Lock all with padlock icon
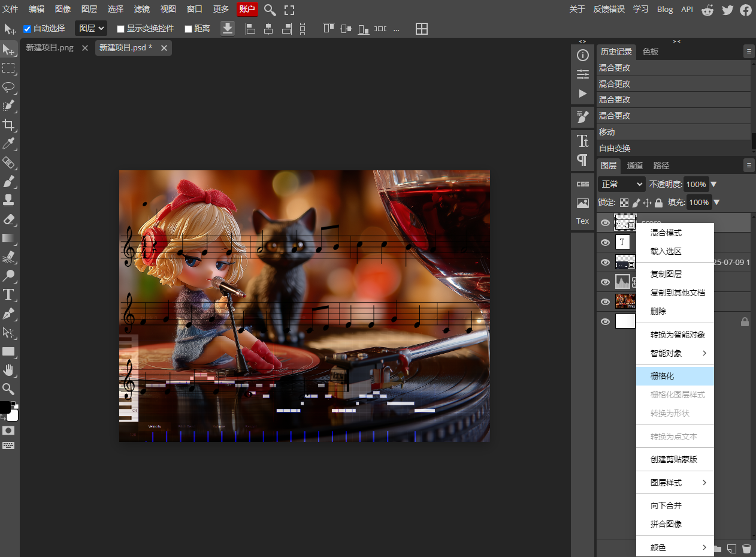The height and width of the screenshot is (557, 756). click(x=659, y=203)
